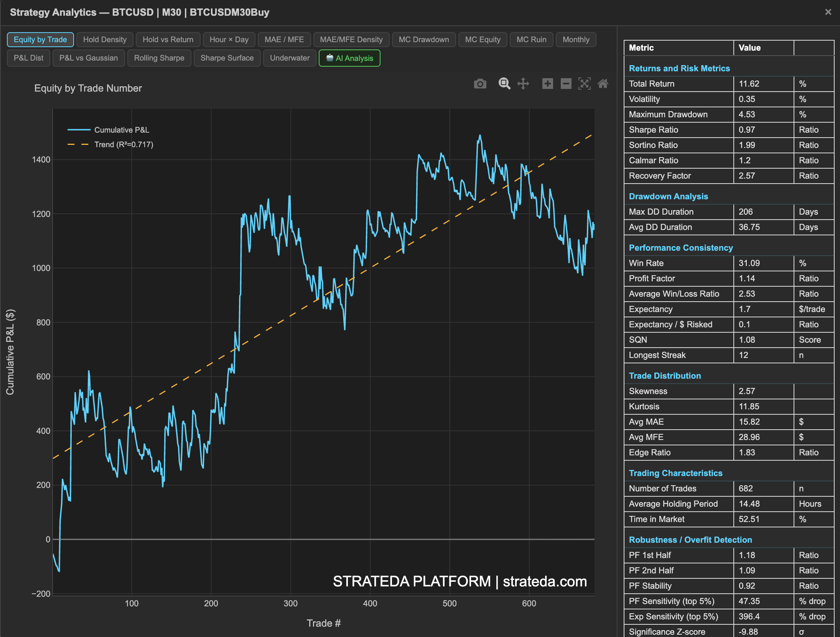The image size is (840, 637).
Task: Click the autoscale axes icon
Action: pyautogui.click(x=584, y=84)
